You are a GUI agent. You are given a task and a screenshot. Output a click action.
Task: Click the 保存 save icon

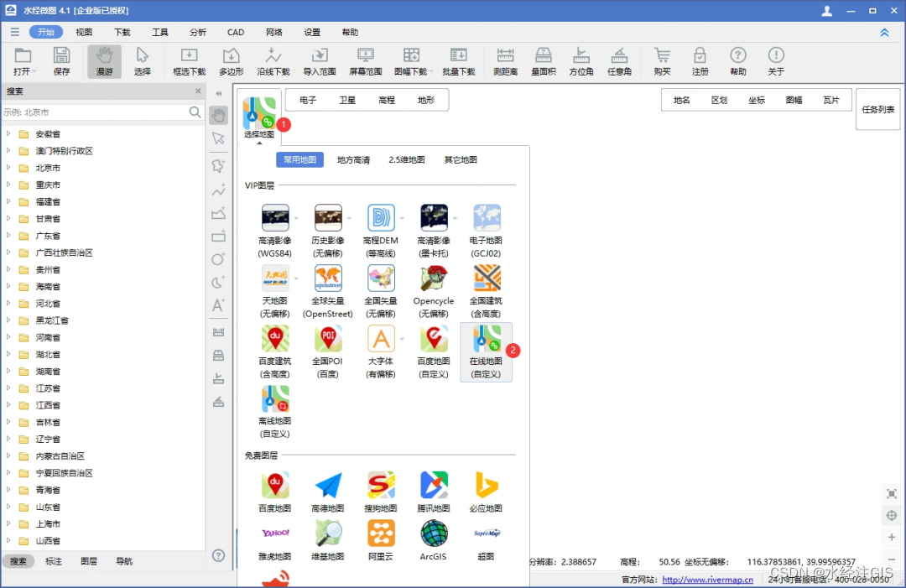pyautogui.click(x=61, y=61)
